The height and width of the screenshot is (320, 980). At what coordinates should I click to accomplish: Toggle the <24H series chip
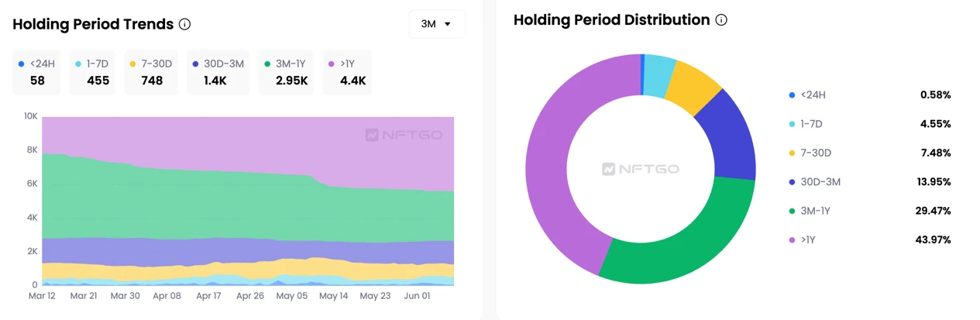(x=36, y=72)
